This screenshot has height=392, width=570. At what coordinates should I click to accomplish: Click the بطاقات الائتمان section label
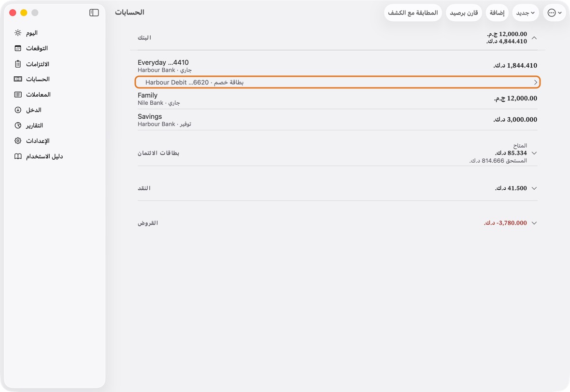[x=158, y=153]
